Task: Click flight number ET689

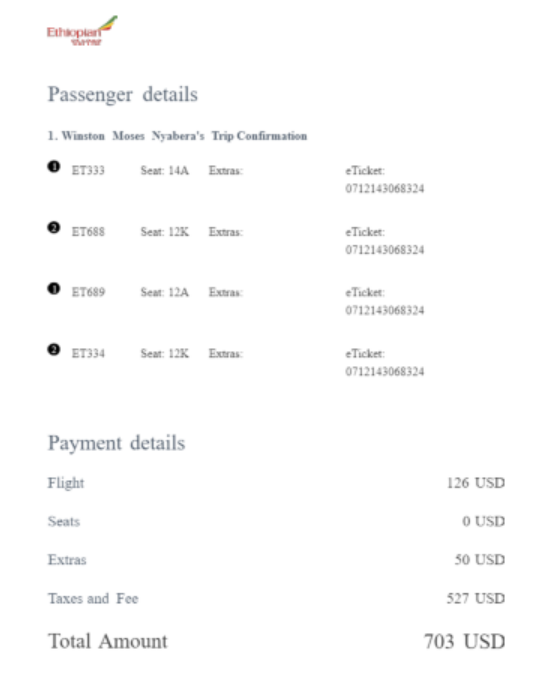Action: click(88, 292)
